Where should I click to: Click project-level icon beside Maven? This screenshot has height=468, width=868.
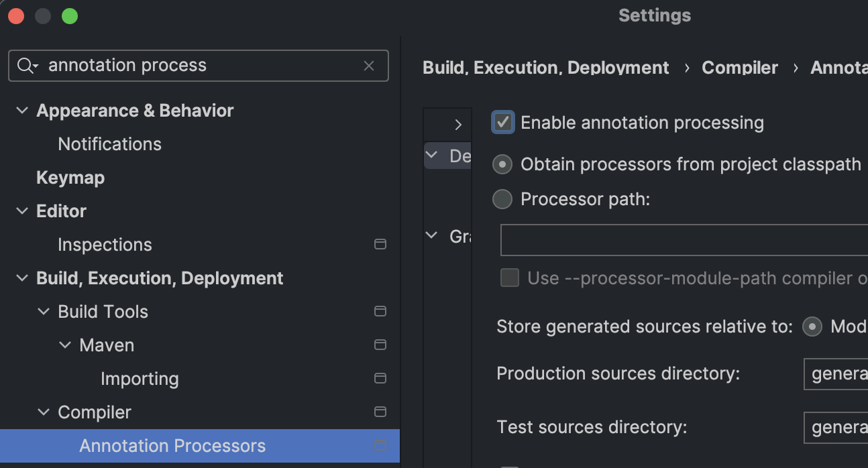click(380, 345)
